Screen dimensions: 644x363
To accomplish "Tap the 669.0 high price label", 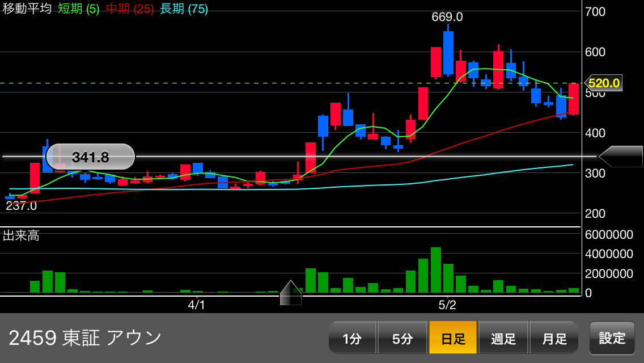I will pos(447,17).
